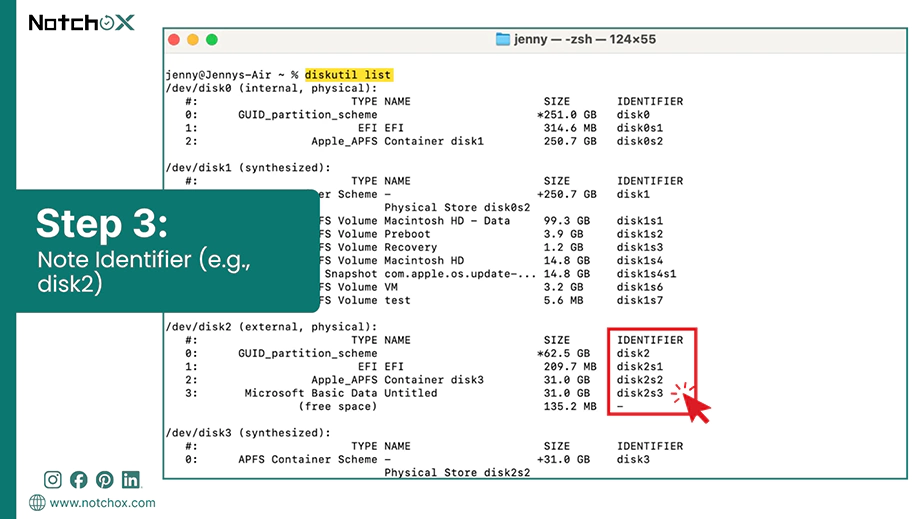Click '/dev/disk0 (internal, physical):' line

(272, 88)
